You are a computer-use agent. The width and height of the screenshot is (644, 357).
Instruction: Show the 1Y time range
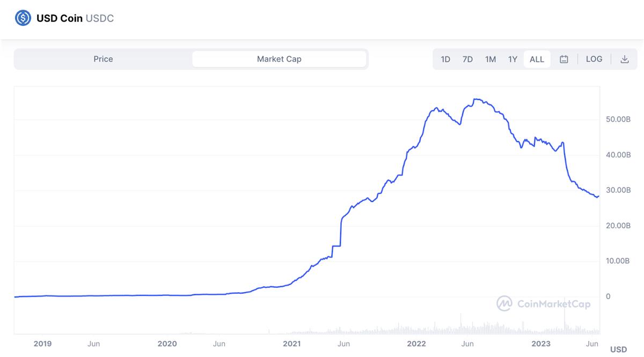point(513,59)
